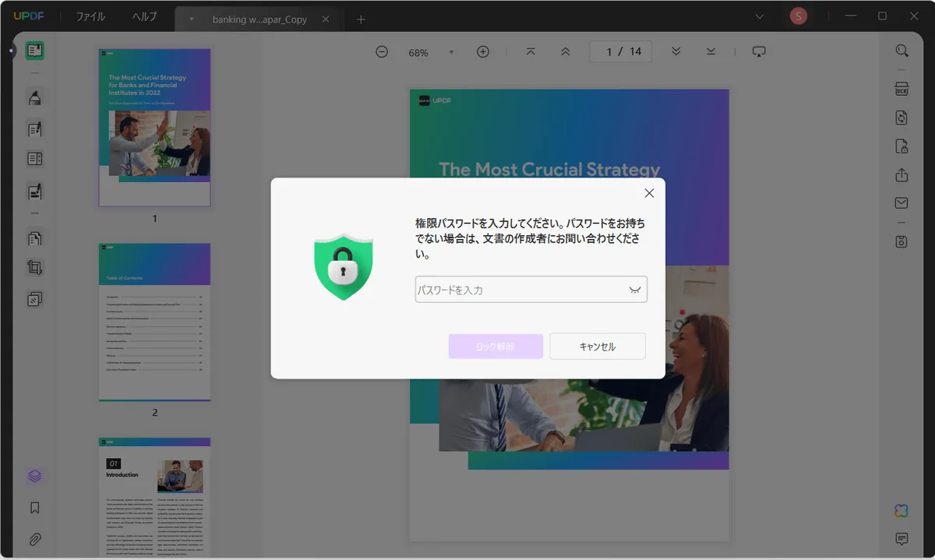Open the Reader mode icon in left sidebar
935x560 pixels.
34,51
